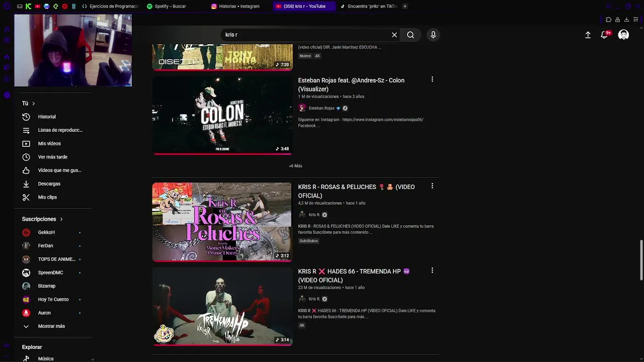The image size is (644, 362).
Task: Open the browser easy setup sliders icon
Action: point(635,20)
